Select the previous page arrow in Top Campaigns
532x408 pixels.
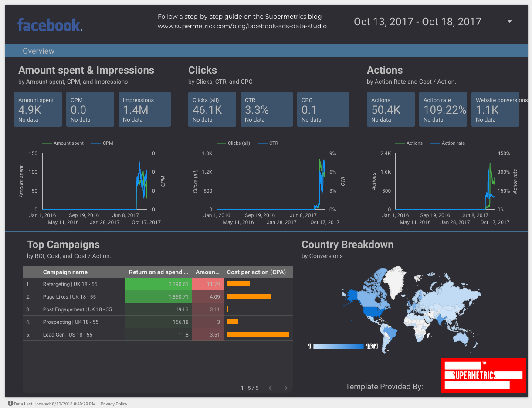(270, 387)
